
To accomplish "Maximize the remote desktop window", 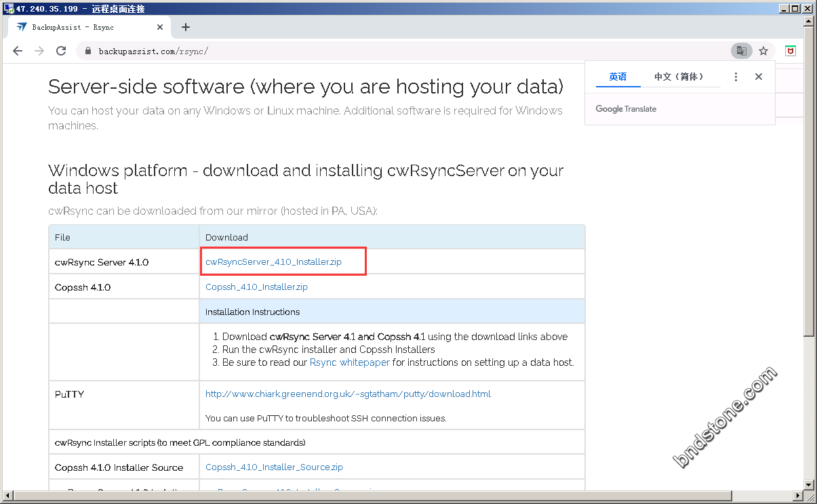I will click(x=795, y=9).
